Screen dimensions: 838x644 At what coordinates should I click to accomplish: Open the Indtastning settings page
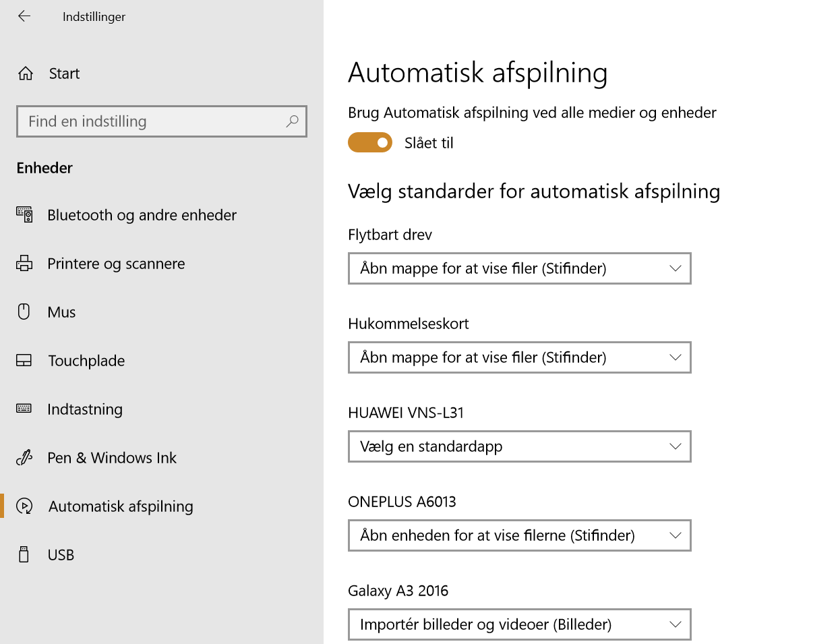click(x=85, y=409)
